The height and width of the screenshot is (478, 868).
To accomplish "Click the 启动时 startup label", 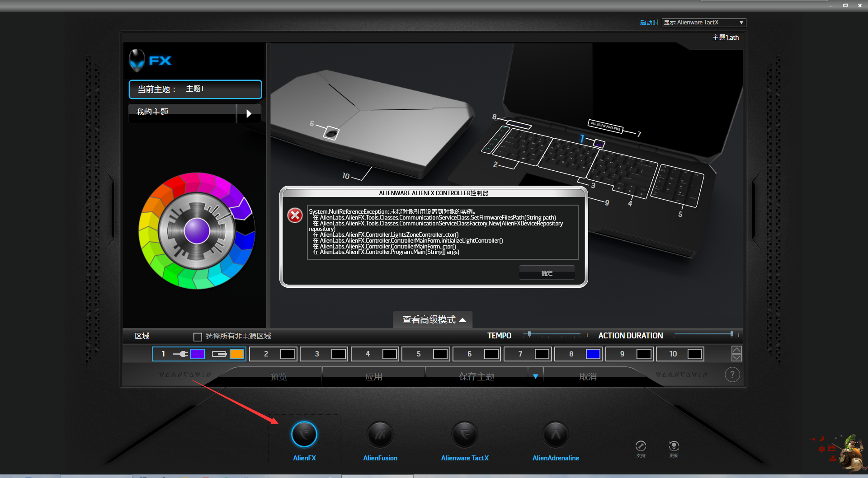I will [649, 23].
